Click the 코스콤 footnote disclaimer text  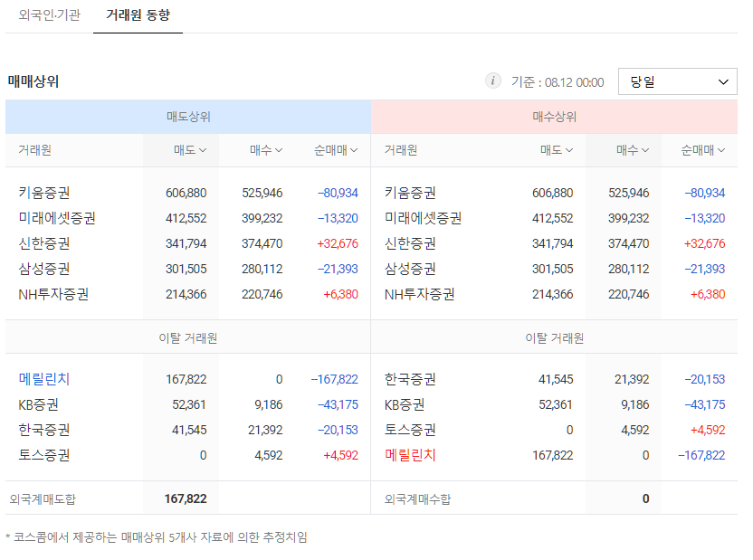[157, 537]
